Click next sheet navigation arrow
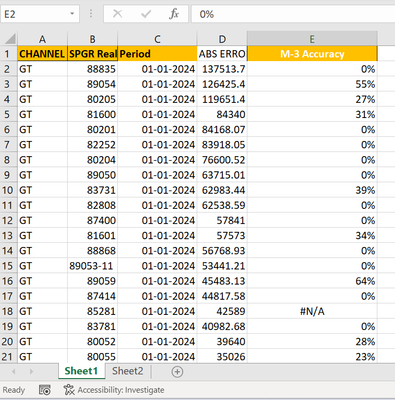395x400 pixels. pyautogui.click(x=31, y=371)
